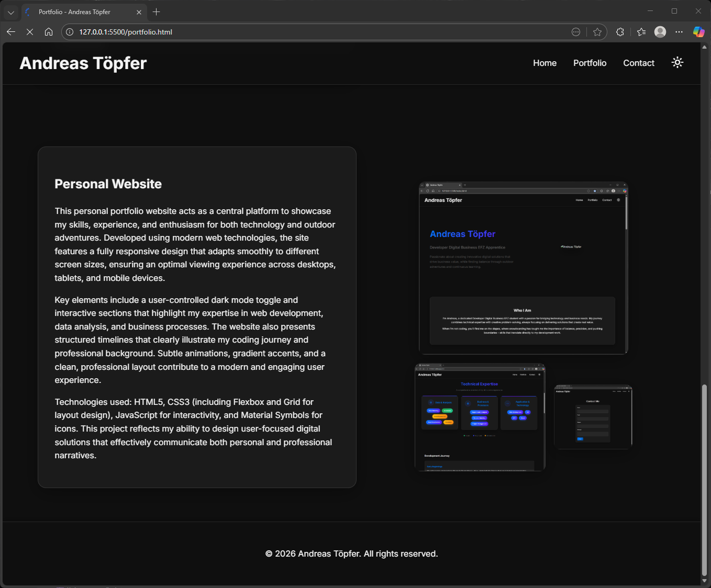Viewport: 711px width, 588px height.
Task: Open the tab search dropdown
Action: [x=11, y=12]
